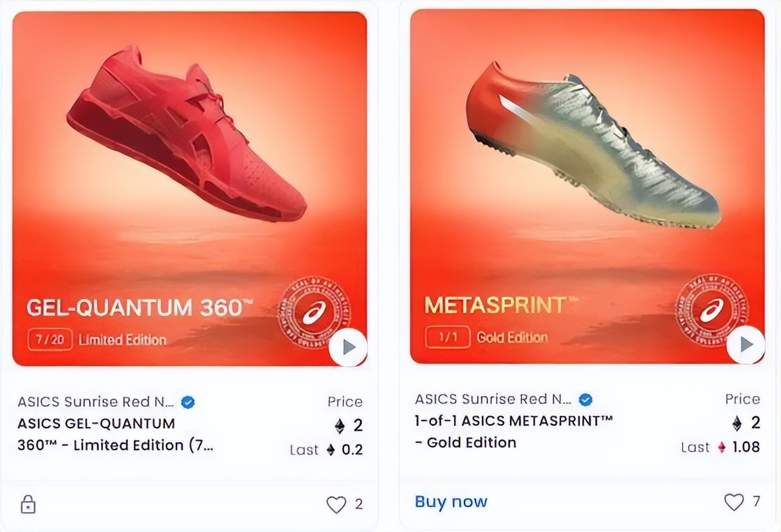This screenshot has width=781, height=532.
Task: Favorite the METASPRINT Gold Edition heart
Action: point(734,502)
